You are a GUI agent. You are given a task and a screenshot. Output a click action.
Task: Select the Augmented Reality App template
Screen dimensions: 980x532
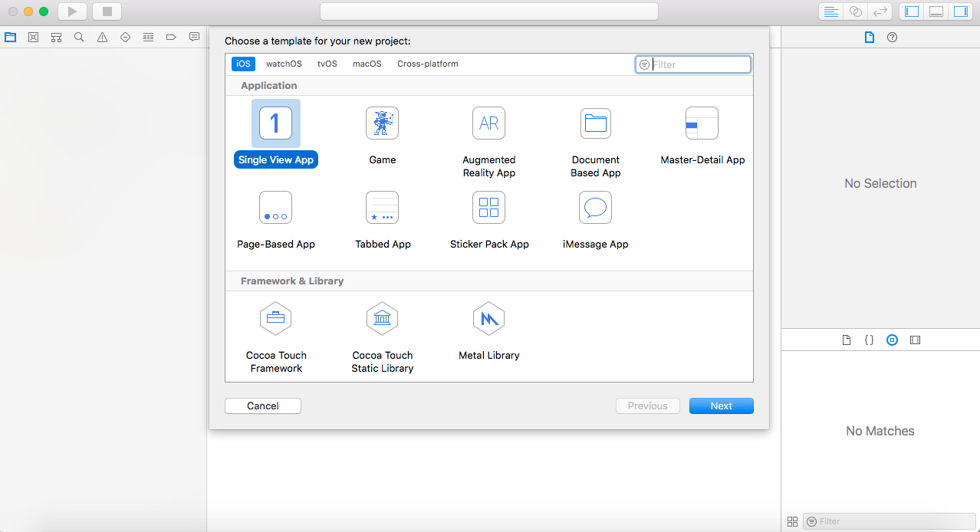488,123
